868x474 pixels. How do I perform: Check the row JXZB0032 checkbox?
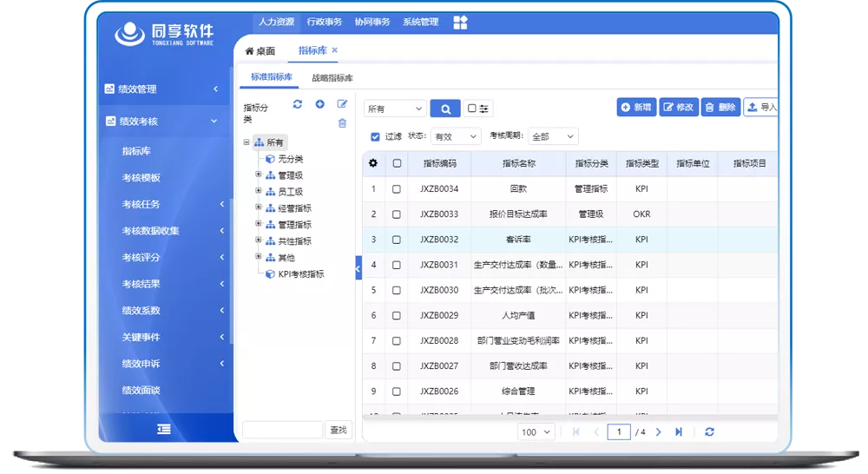(x=397, y=240)
